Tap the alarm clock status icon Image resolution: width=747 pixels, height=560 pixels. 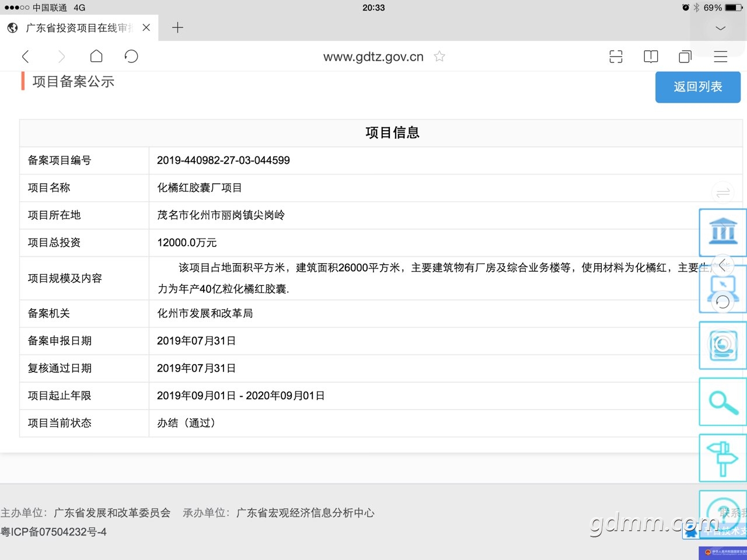(686, 8)
